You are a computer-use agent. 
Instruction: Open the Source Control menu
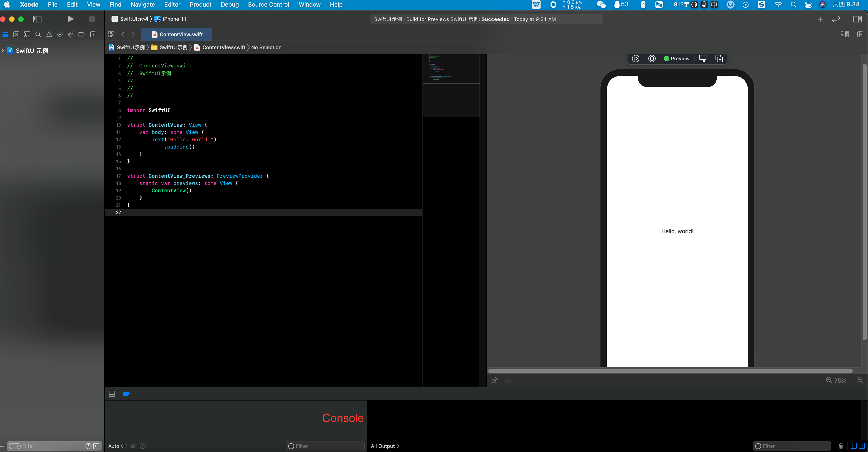pos(269,4)
